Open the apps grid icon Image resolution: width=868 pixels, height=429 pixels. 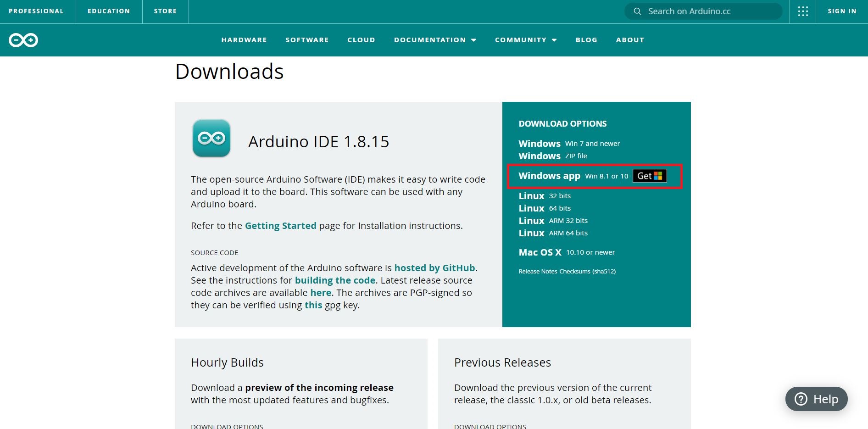pos(803,11)
